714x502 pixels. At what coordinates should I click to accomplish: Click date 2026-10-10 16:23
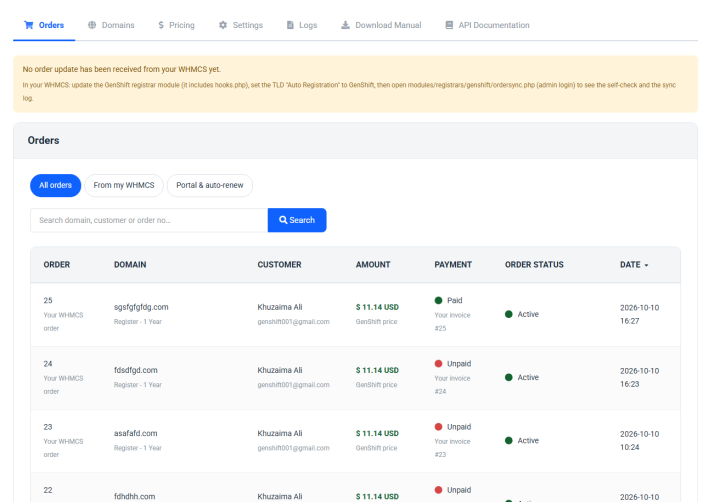point(639,378)
